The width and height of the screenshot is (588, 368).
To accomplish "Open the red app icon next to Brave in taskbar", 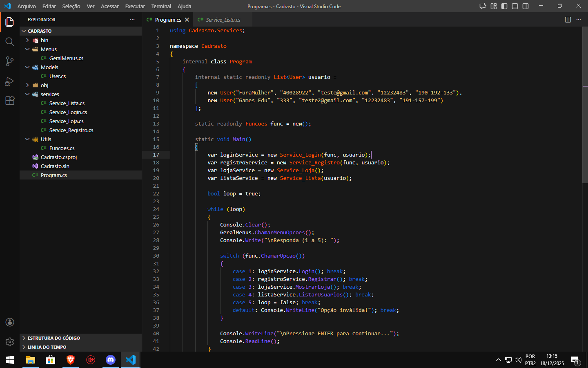I will [x=91, y=360].
